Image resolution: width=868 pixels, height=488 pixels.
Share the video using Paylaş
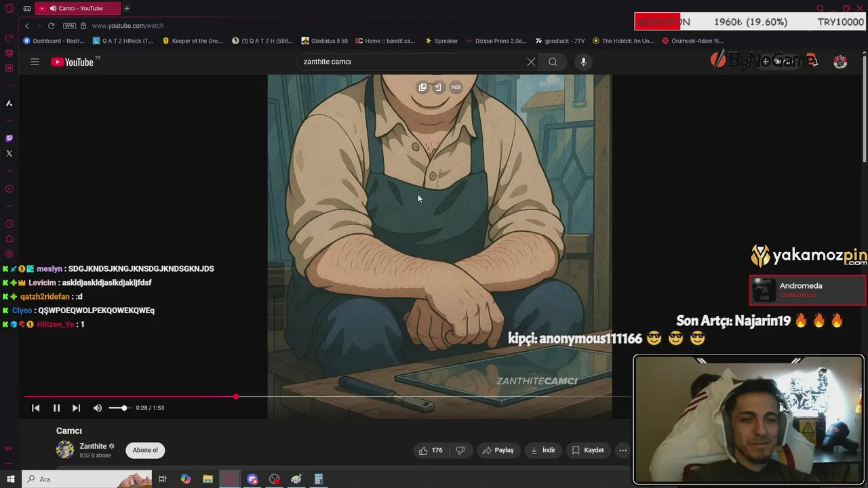pyautogui.click(x=498, y=450)
